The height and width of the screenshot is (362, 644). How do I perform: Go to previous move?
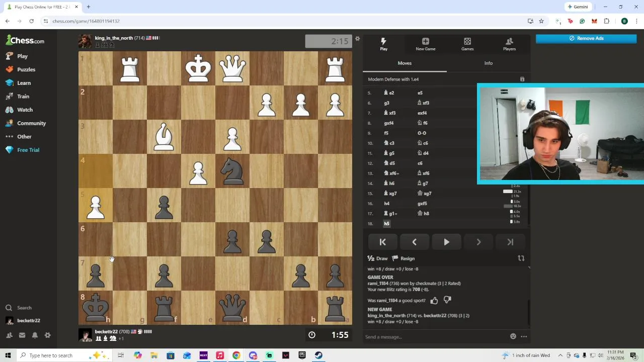(x=414, y=242)
